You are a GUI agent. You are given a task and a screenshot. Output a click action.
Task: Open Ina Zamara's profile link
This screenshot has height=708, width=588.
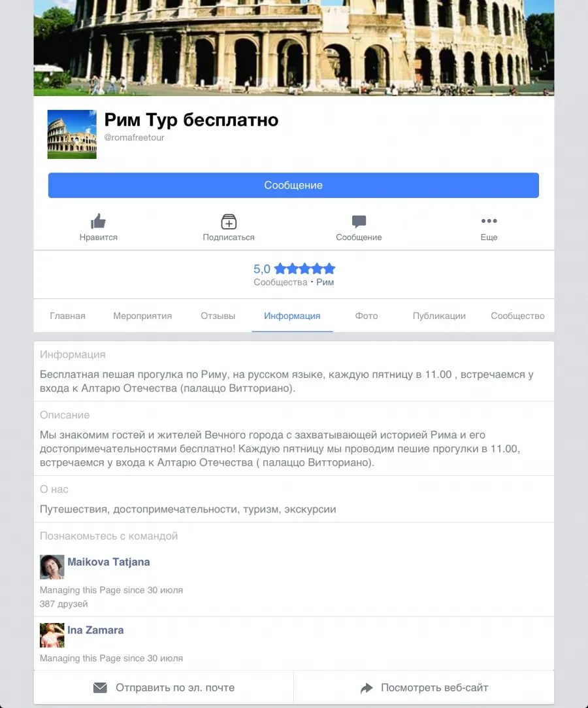(95, 630)
